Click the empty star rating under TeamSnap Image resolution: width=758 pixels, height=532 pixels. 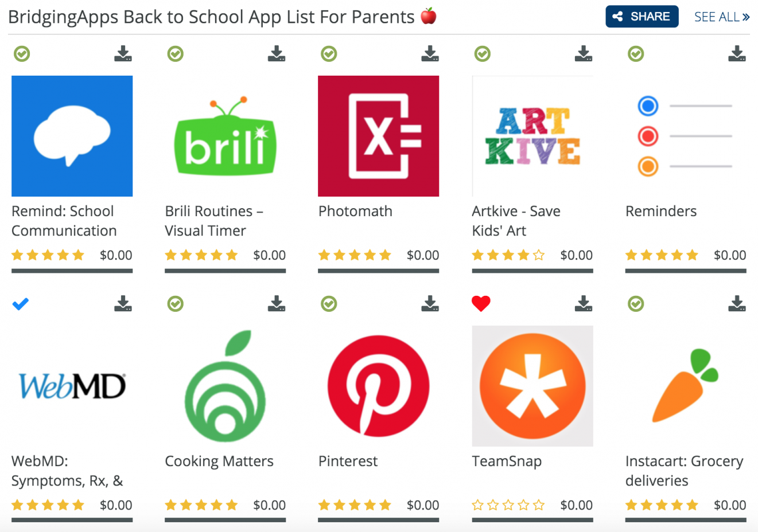point(508,505)
